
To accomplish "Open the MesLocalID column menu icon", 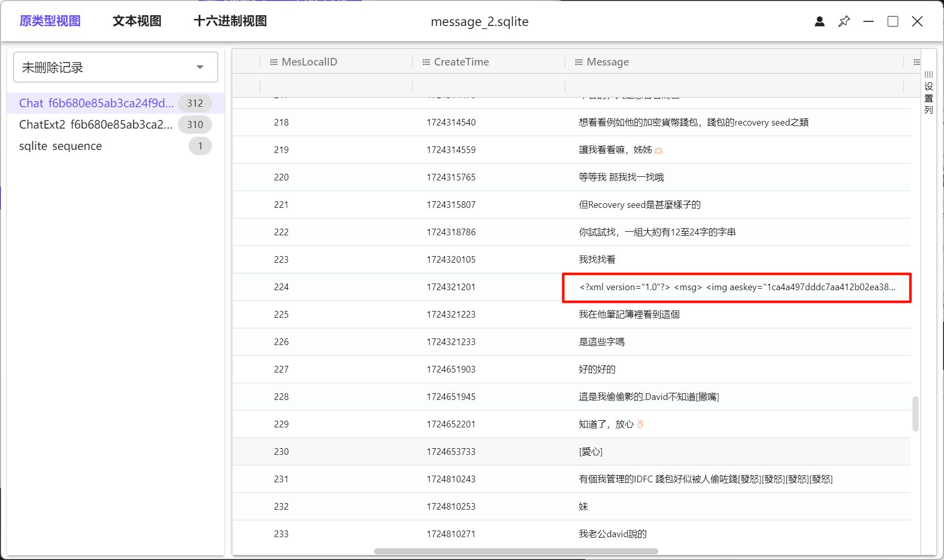I will 273,62.
